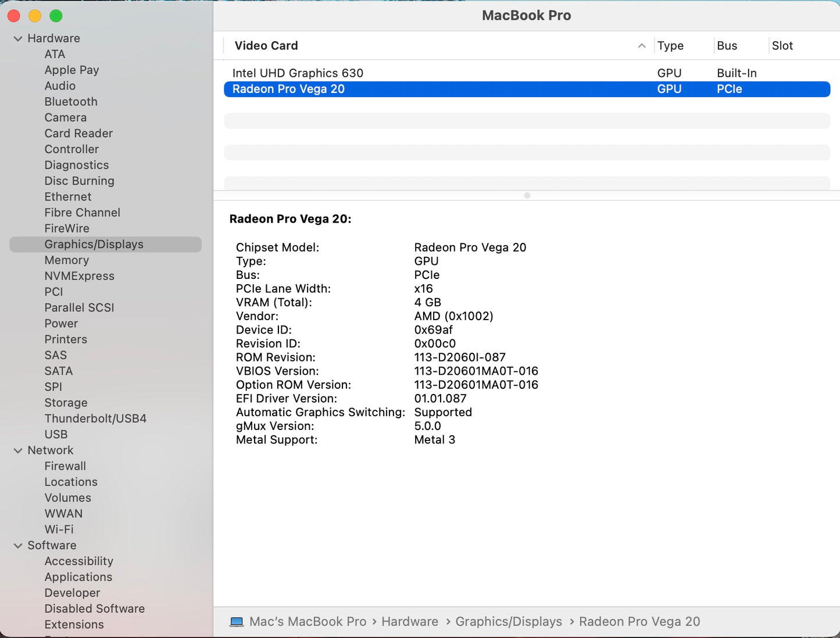The width and height of the screenshot is (840, 638).
Task: Click the Video Card sort arrow
Action: [x=641, y=46]
